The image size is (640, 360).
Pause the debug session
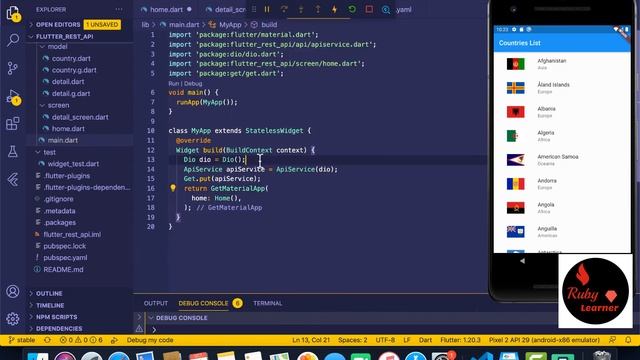(x=267, y=9)
